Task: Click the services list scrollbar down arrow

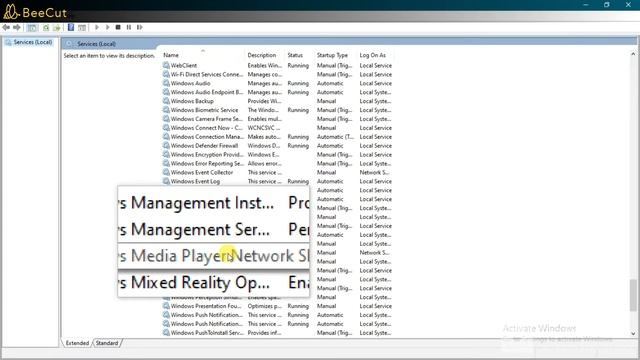Action: (x=633, y=333)
